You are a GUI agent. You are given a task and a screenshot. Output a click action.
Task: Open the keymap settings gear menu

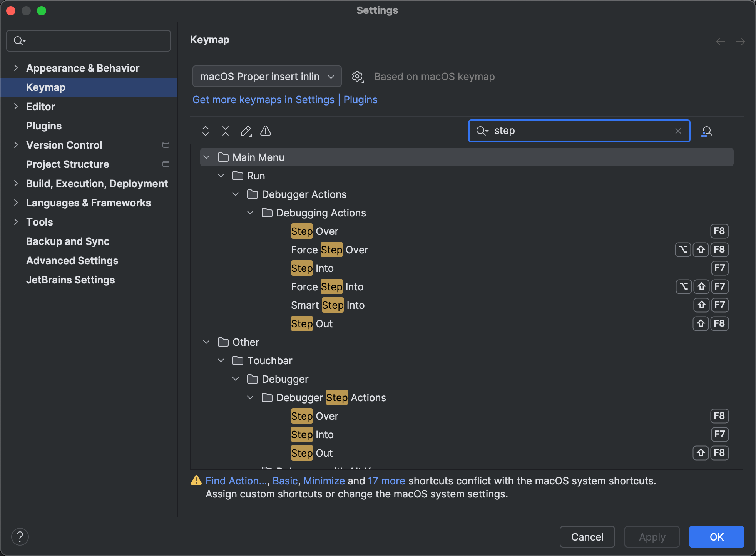click(x=358, y=76)
